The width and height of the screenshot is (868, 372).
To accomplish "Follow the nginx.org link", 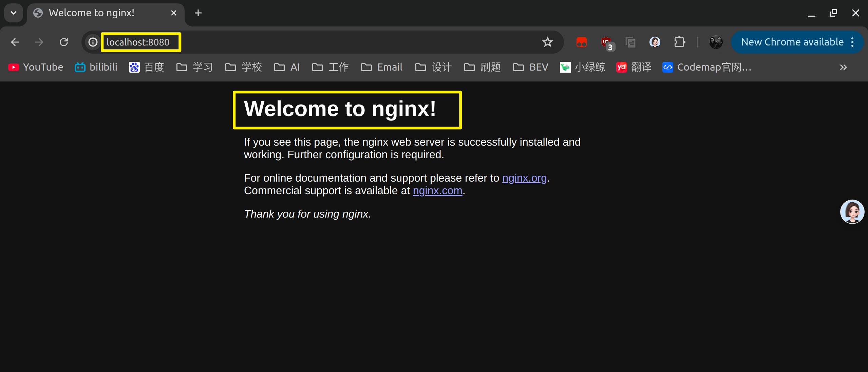I will click(x=524, y=178).
